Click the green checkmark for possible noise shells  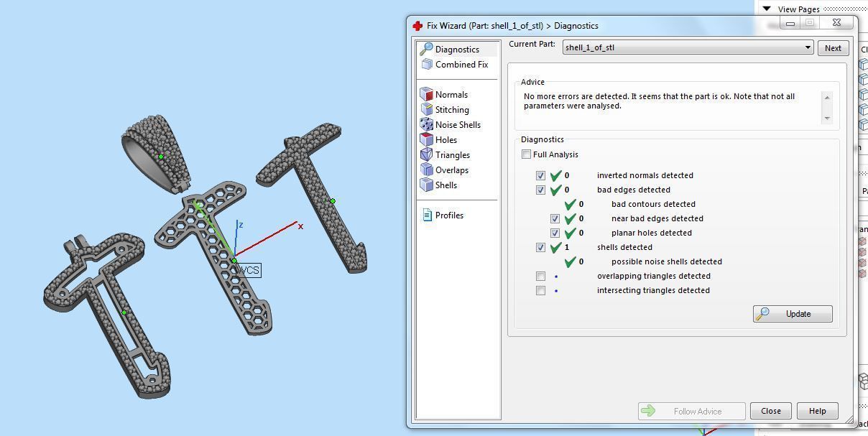coord(570,261)
